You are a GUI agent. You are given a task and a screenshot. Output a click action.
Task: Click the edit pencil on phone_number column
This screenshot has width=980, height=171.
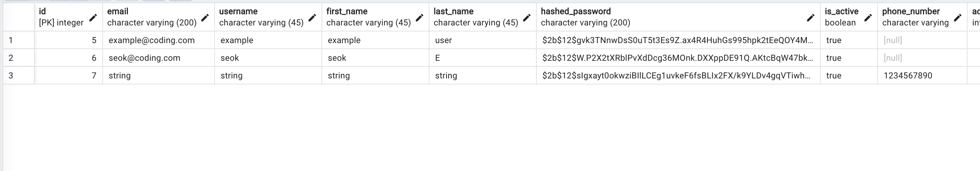click(958, 17)
